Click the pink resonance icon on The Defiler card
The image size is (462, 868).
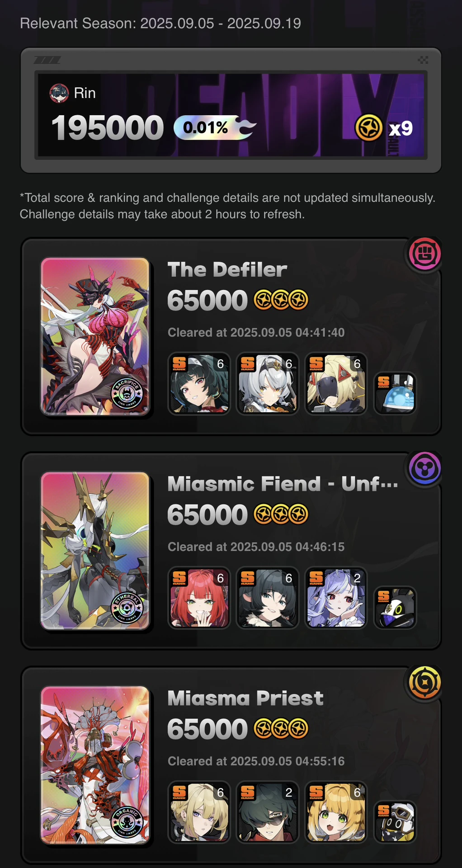tap(425, 254)
